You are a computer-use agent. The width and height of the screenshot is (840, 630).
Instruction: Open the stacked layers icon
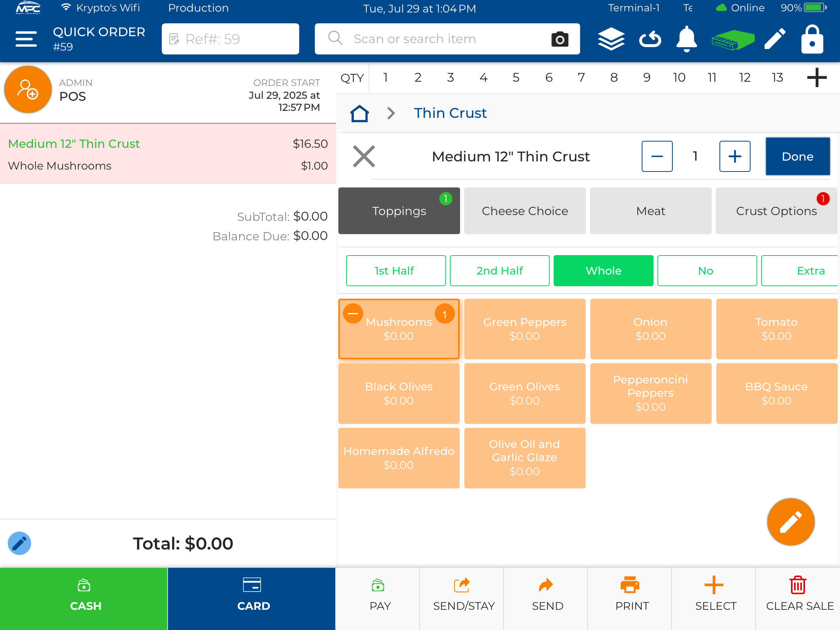[611, 39]
